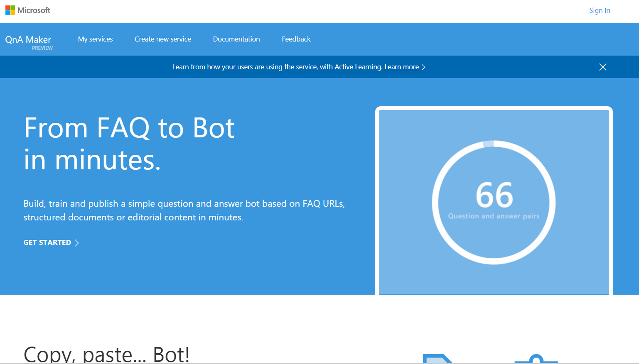The height and width of the screenshot is (364, 639).
Task: Open the Feedback menu item
Action: (296, 39)
